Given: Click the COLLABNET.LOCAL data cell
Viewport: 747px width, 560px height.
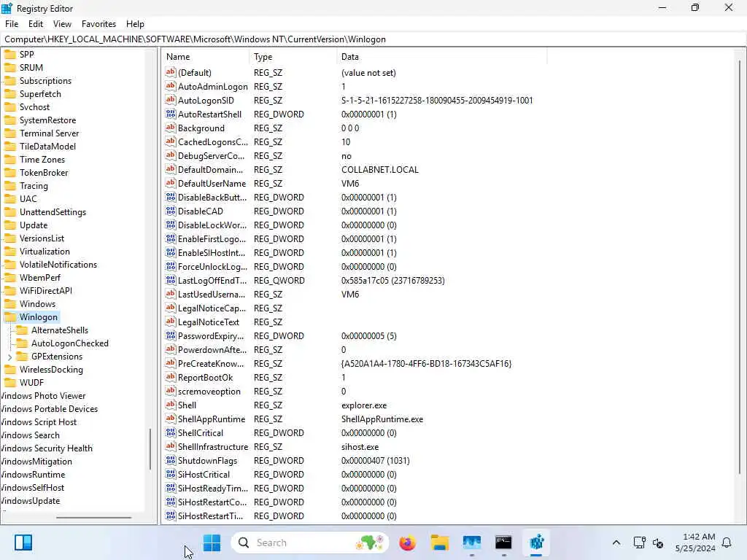Looking at the screenshot, I should pos(379,169).
